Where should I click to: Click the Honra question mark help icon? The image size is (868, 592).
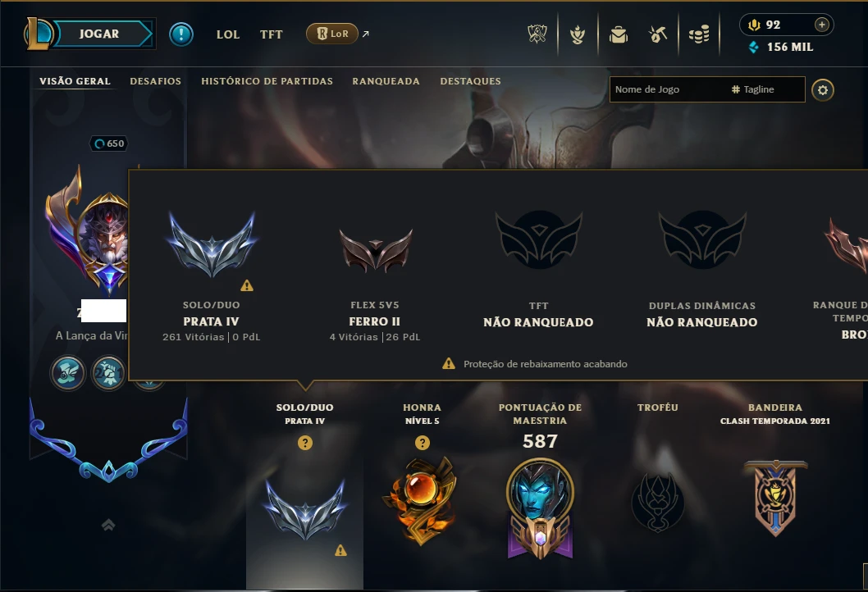tap(423, 443)
